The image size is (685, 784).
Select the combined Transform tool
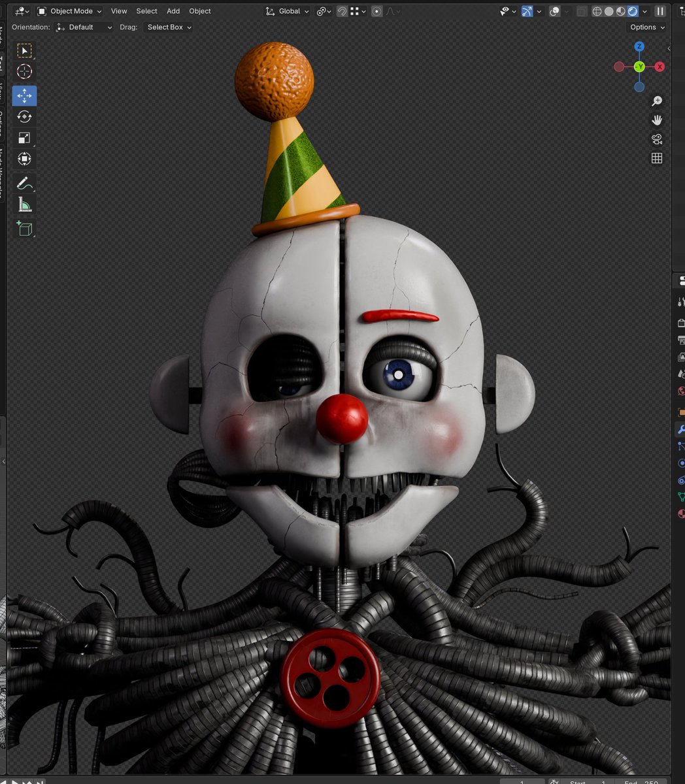click(x=24, y=159)
